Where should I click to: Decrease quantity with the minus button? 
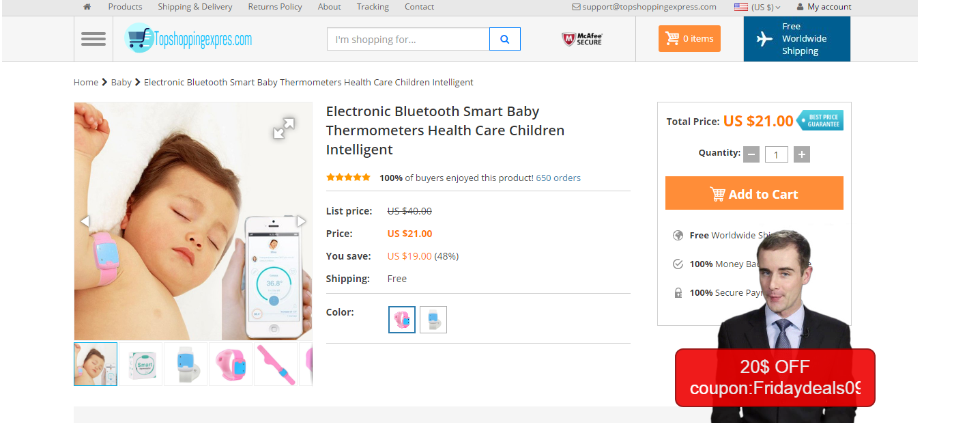751,154
